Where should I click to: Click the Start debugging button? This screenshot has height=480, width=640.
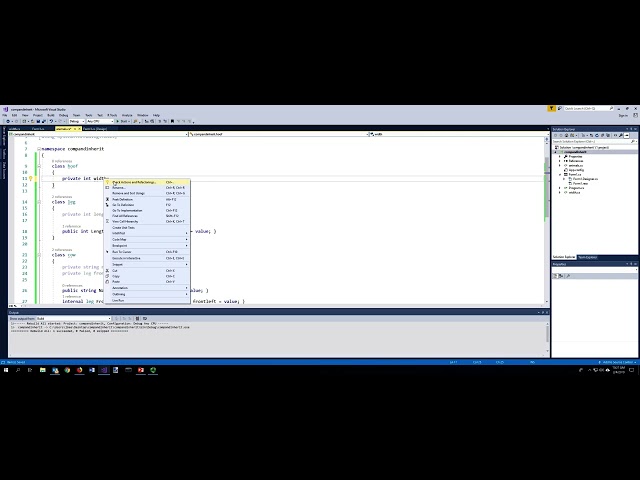coord(122,121)
